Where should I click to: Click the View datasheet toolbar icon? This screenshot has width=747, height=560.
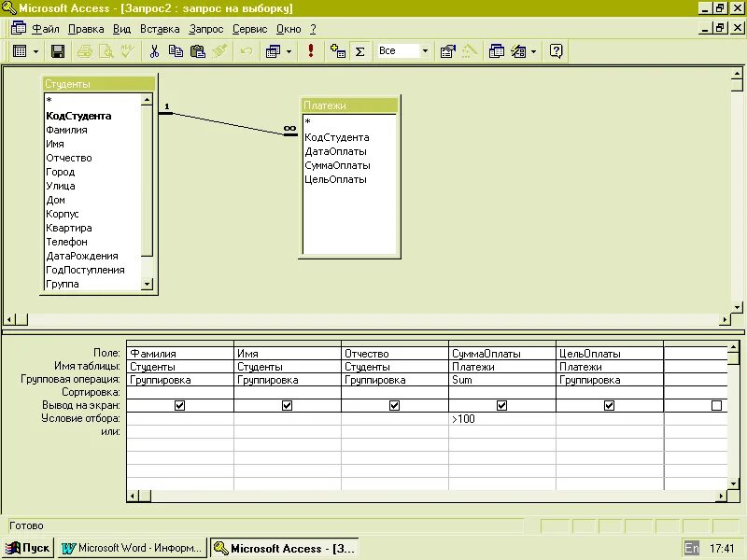[20, 51]
